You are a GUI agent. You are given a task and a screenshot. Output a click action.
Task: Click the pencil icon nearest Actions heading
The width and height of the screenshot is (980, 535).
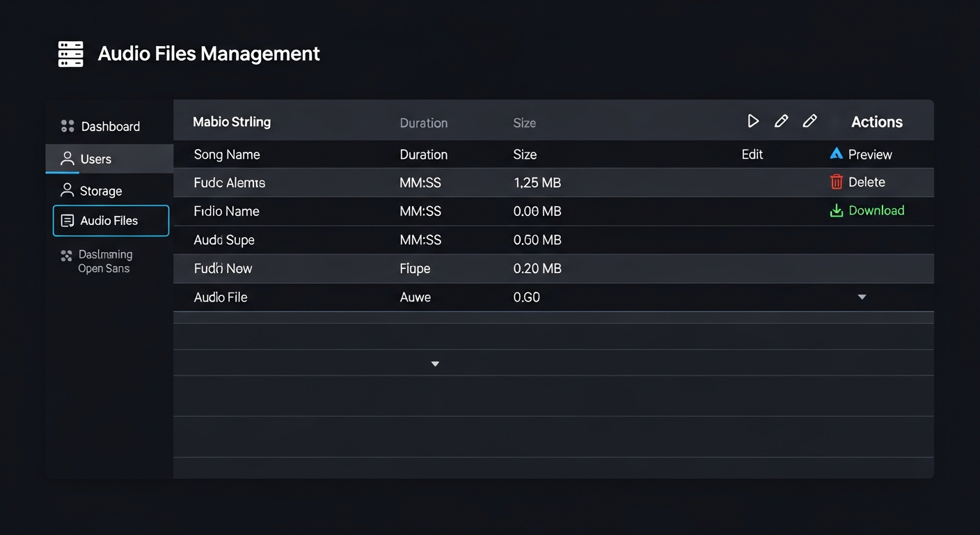click(x=809, y=121)
